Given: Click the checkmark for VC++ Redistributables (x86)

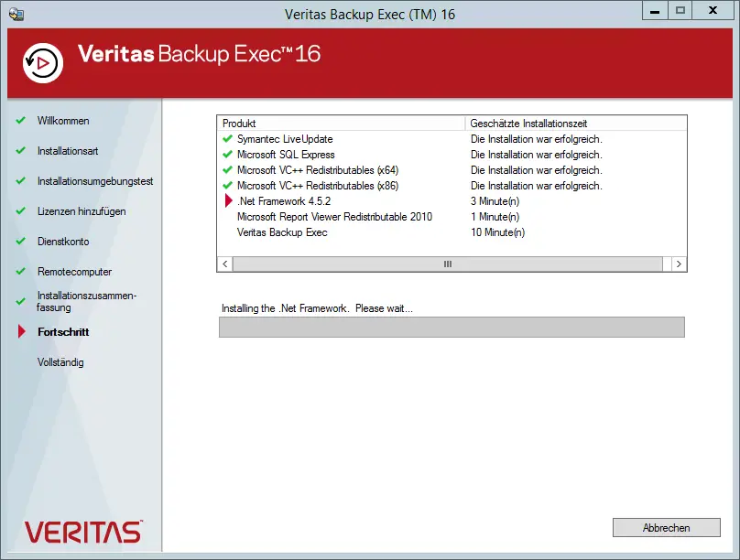Looking at the screenshot, I should pyautogui.click(x=227, y=185).
